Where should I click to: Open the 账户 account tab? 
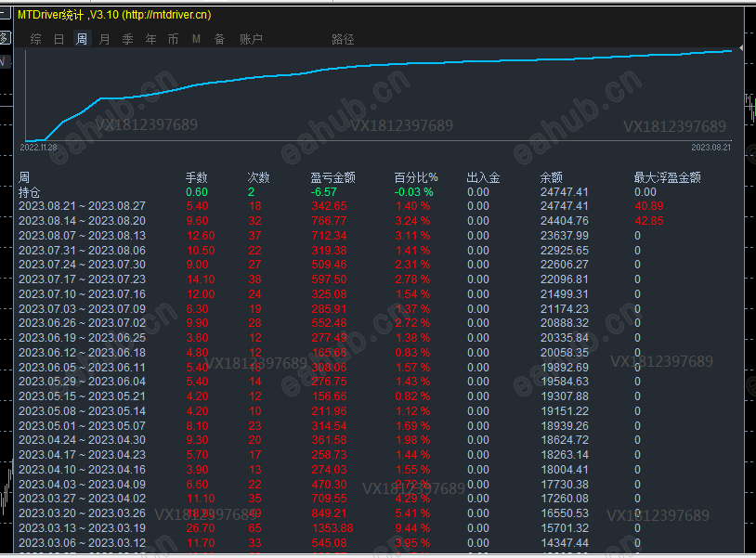[251, 39]
